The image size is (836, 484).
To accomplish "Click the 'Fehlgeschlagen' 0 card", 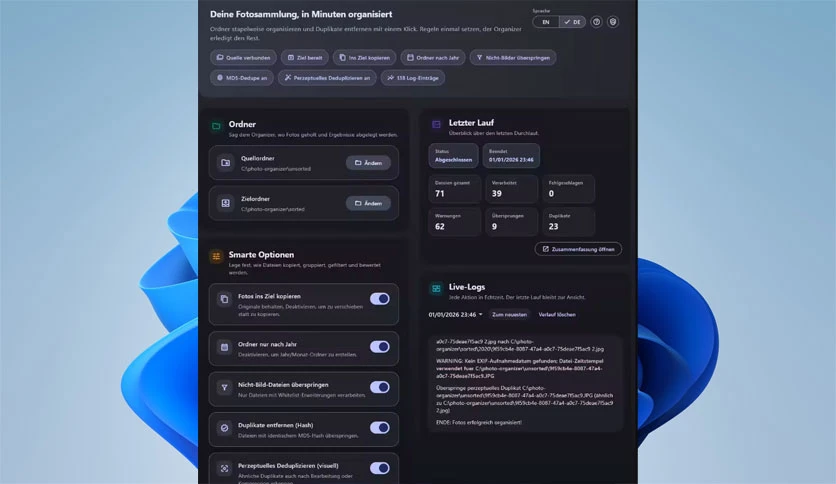I will tap(568, 189).
